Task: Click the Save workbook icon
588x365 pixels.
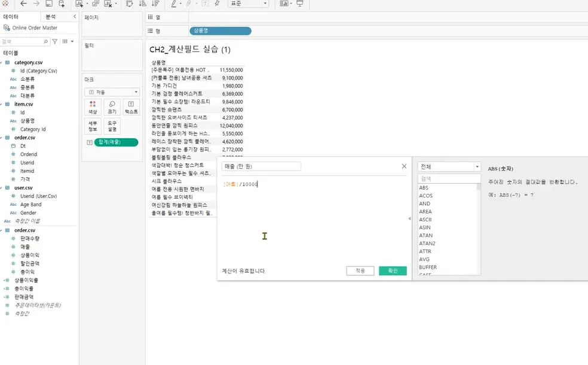Action: click(x=48, y=4)
